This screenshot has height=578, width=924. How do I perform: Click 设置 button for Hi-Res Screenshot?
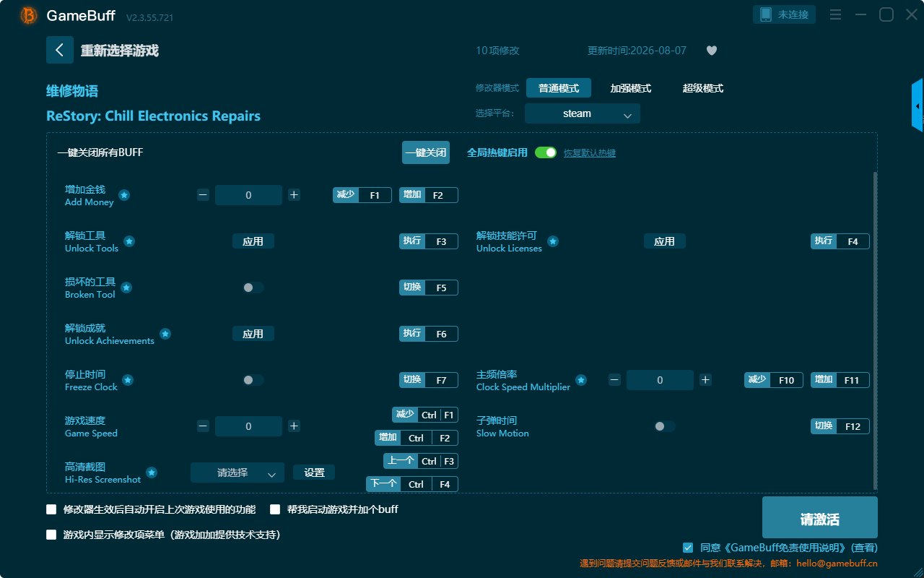[314, 473]
